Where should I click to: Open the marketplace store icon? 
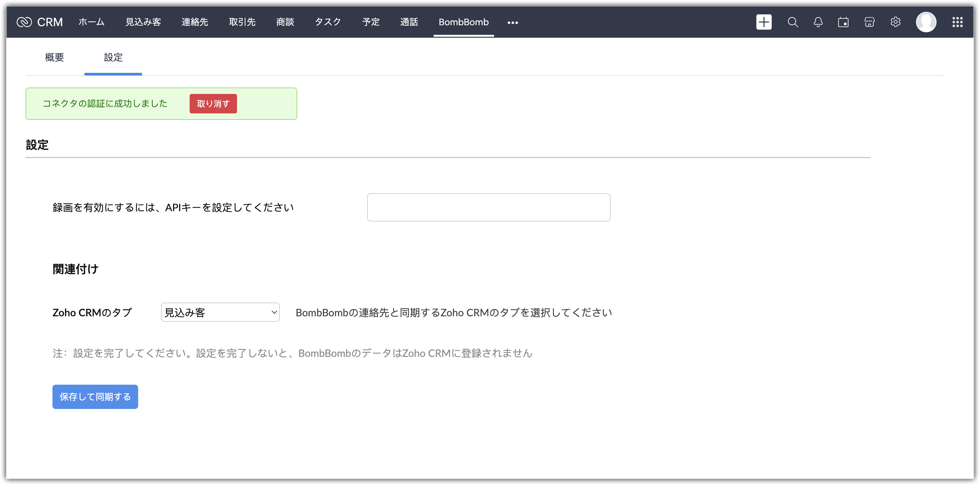point(869,22)
